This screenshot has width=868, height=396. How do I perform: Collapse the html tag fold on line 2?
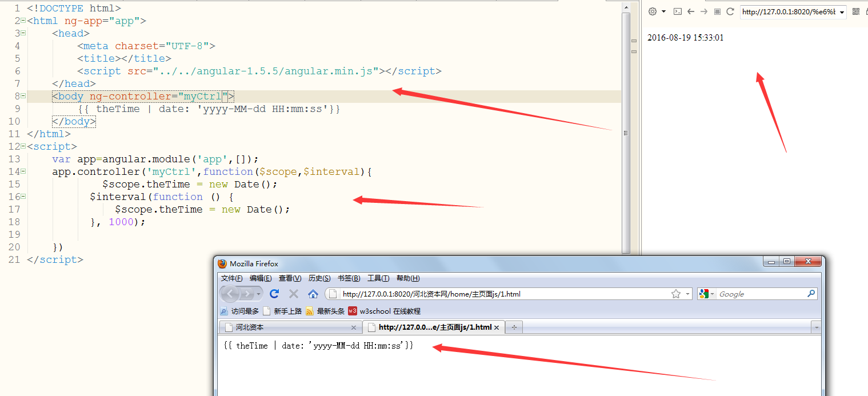[x=23, y=21]
